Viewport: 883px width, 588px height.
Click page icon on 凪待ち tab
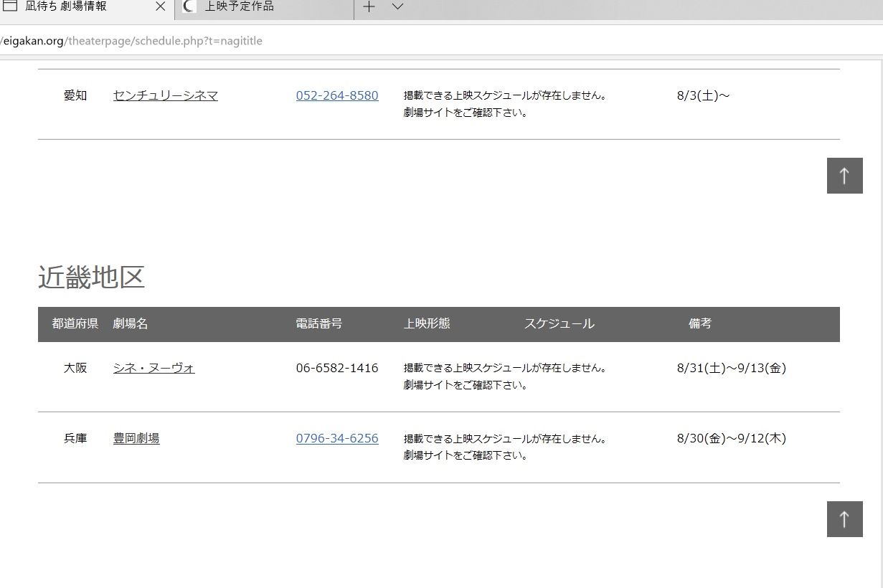click(x=10, y=6)
